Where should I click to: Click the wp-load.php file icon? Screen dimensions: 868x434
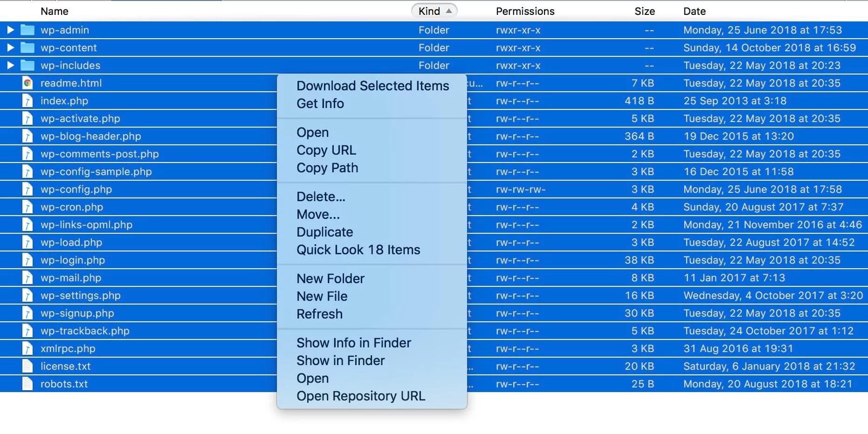click(x=28, y=243)
